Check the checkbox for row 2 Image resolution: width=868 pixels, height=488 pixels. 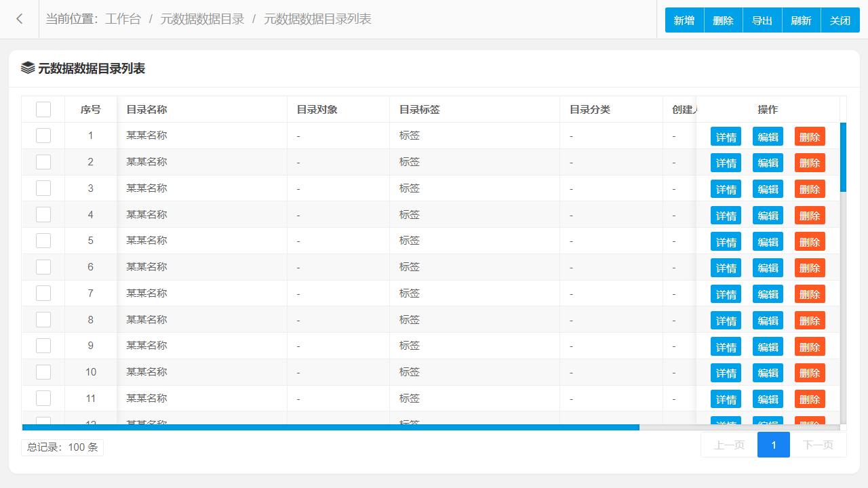click(43, 162)
